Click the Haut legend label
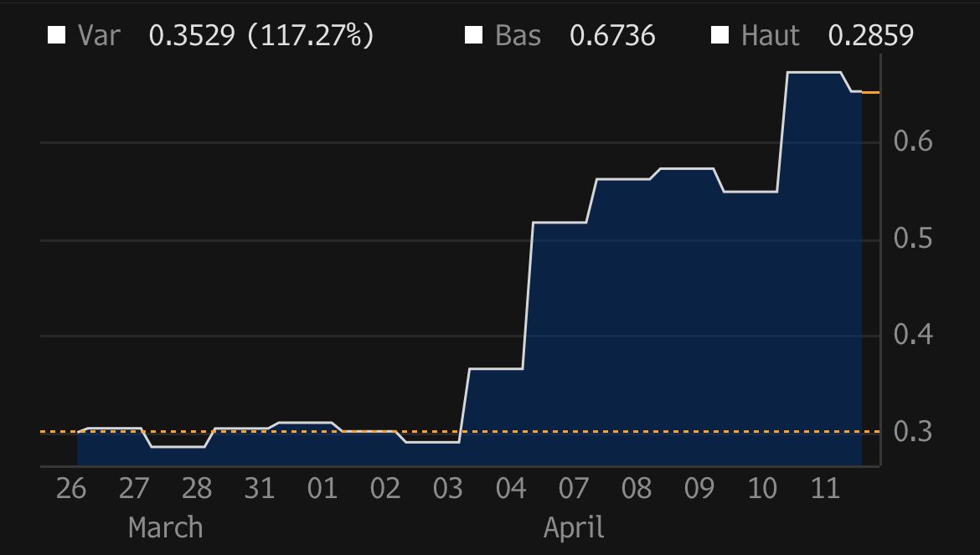 click(x=770, y=36)
